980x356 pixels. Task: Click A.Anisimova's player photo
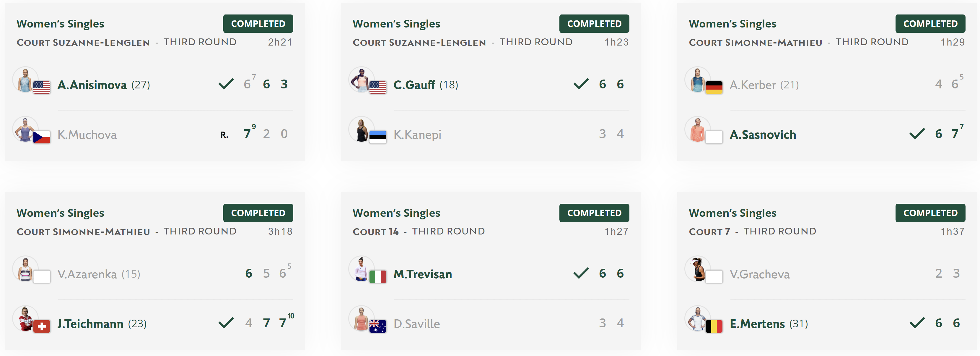pyautogui.click(x=25, y=80)
